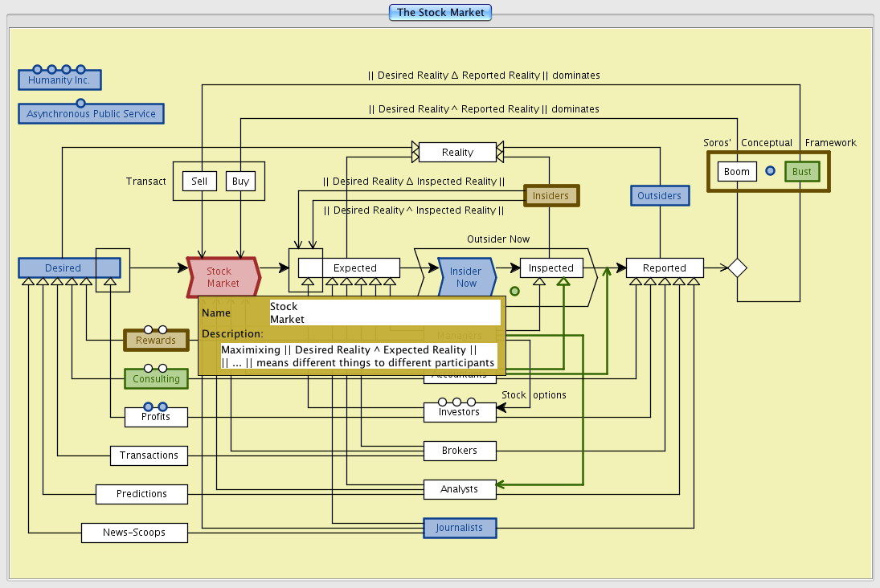Image resolution: width=880 pixels, height=588 pixels.
Task: Select the blue Insider Now chevron node
Action: click(466, 277)
